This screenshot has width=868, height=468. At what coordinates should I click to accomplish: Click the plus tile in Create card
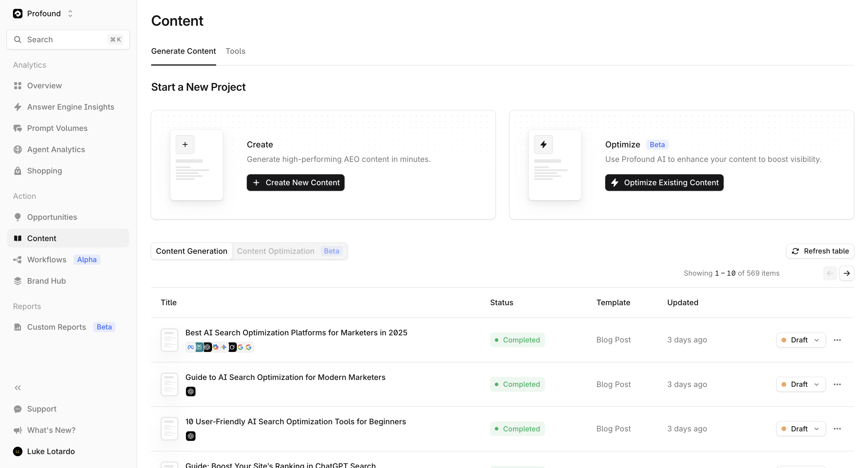click(185, 145)
